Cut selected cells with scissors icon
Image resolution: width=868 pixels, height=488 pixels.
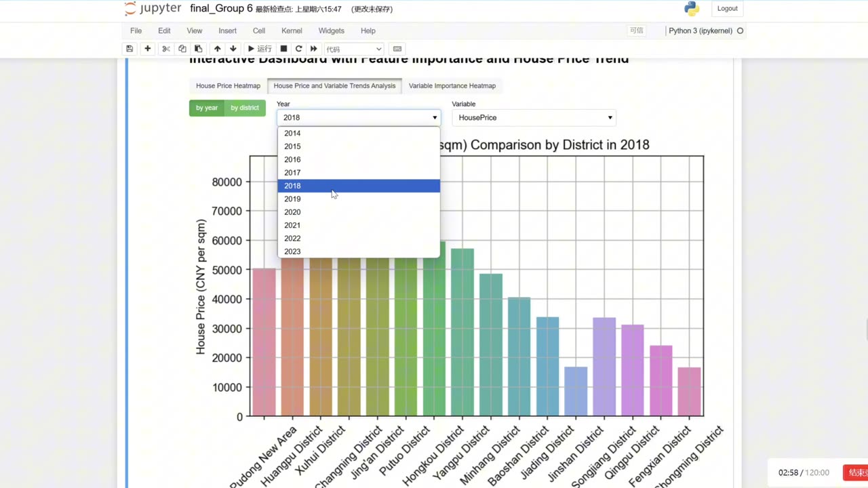click(x=166, y=49)
